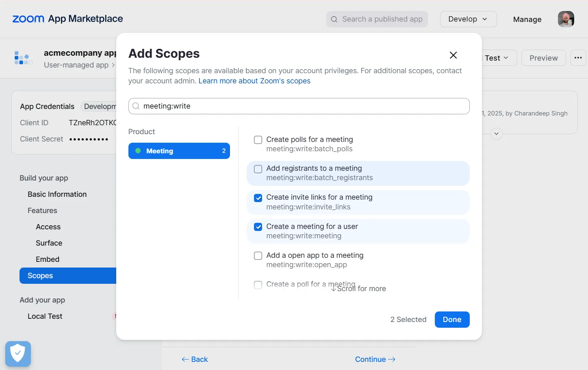588x370 pixels.
Task: Click the Zoom App Marketplace logo
Action: click(x=67, y=19)
